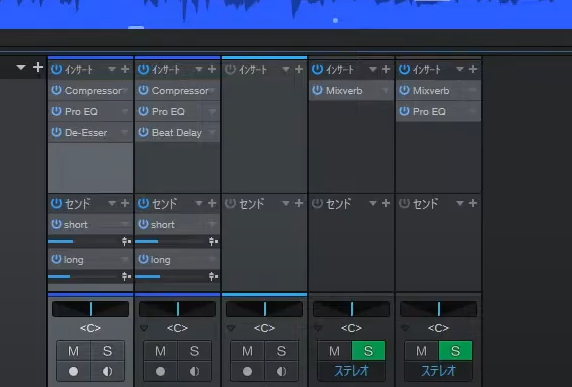Screen dimensions: 572x387
Task: Add a send to the Beat Delay channel
Action: click(212, 203)
